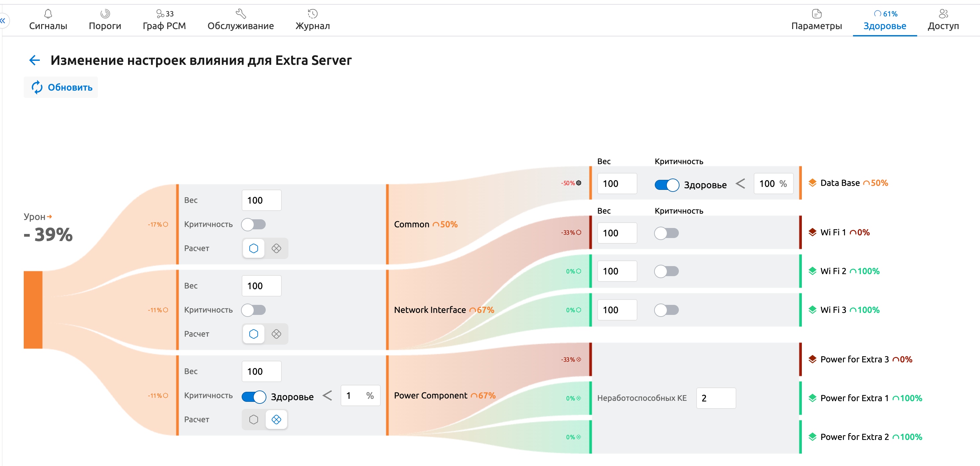Click the Урон arrow icon
Image resolution: width=980 pixels, height=466 pixels.
click(49, 216)
